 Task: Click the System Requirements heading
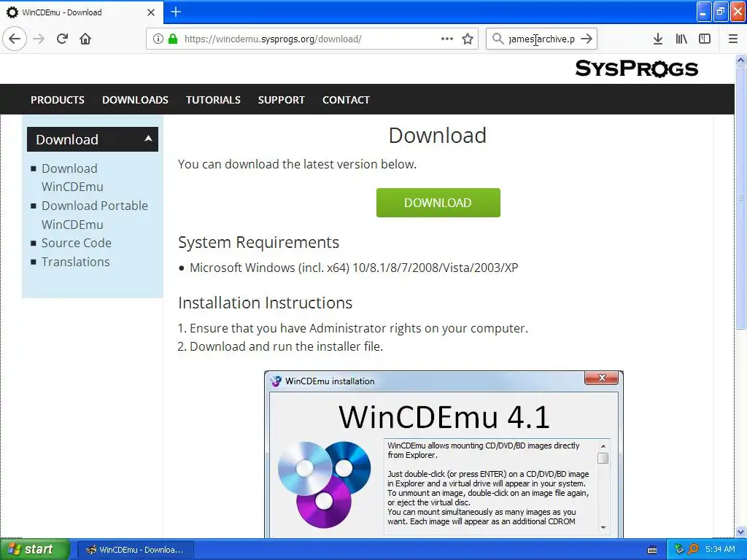pos(259,242)
